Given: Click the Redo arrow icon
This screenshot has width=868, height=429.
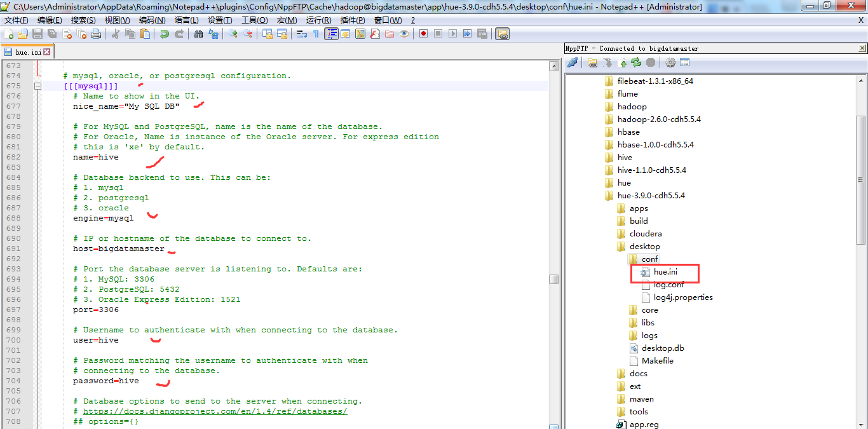Looking at the screenshot, I should click(x=179, y=34).
